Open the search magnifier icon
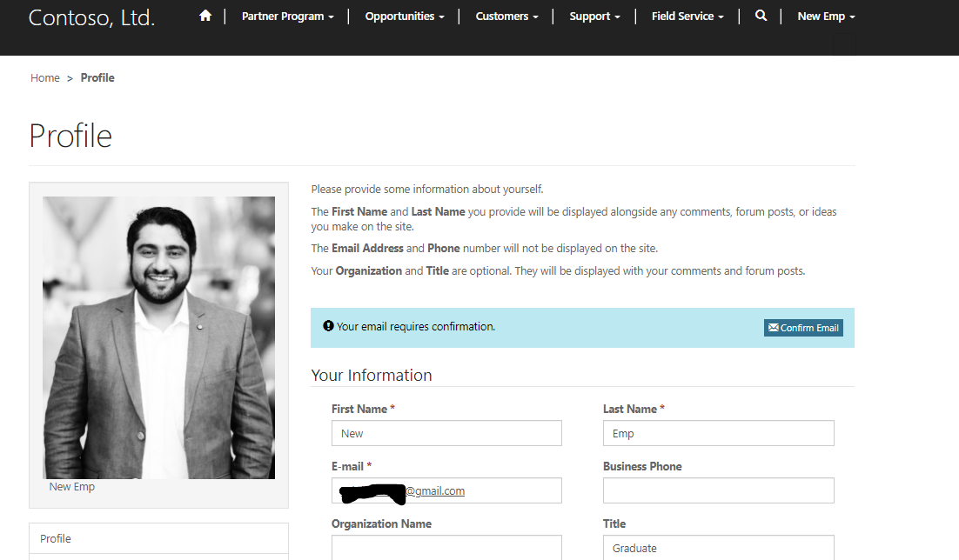The height and width of the screenshot is (560, 959). [761, 16]
